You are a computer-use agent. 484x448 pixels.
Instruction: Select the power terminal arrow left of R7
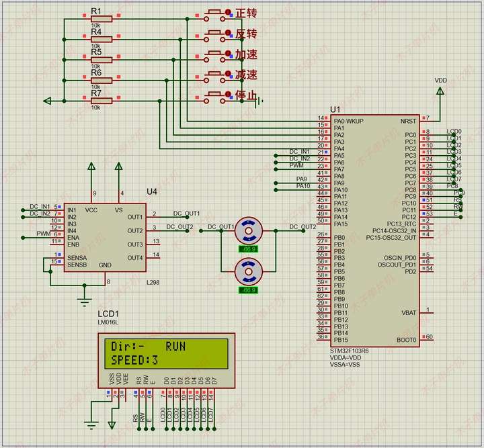(47, 101)
